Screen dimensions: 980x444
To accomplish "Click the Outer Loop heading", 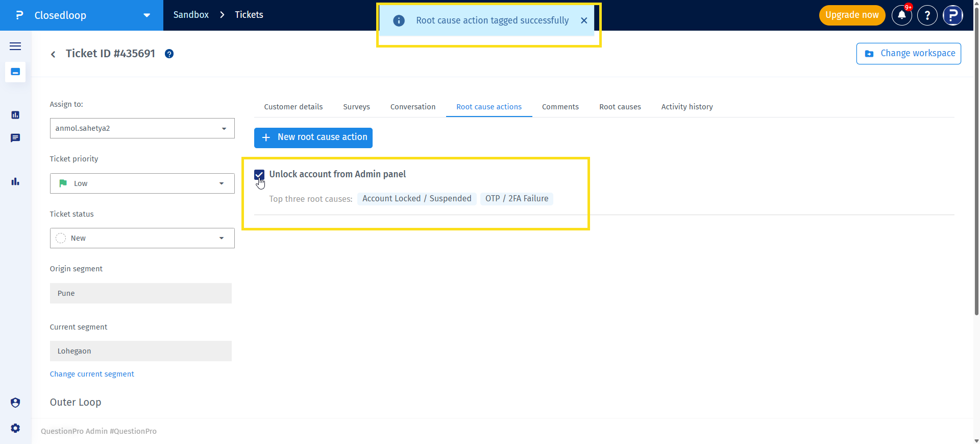I will [76, 403].
